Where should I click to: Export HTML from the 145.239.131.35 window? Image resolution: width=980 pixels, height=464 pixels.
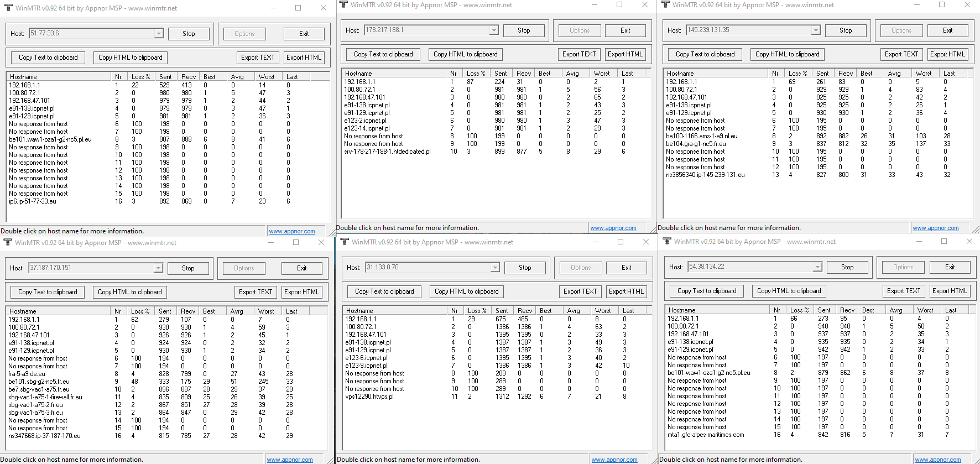coord(947,54)
